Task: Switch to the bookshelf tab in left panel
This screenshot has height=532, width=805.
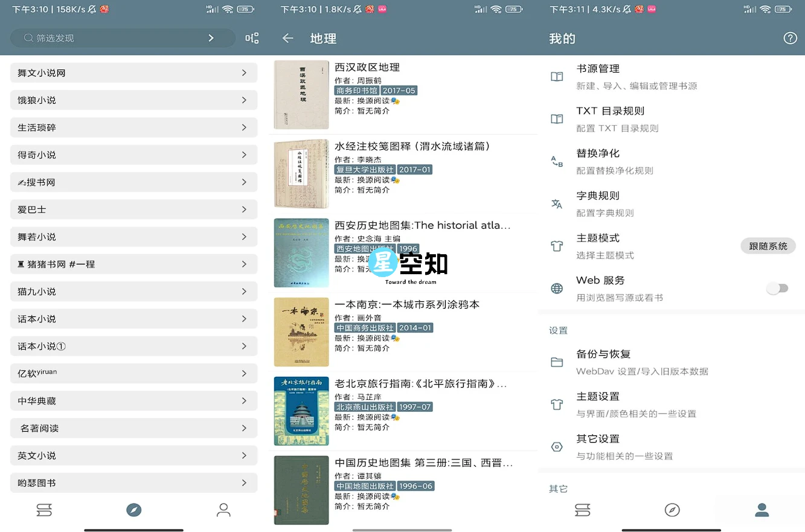Action: click(x=44, y=510)
